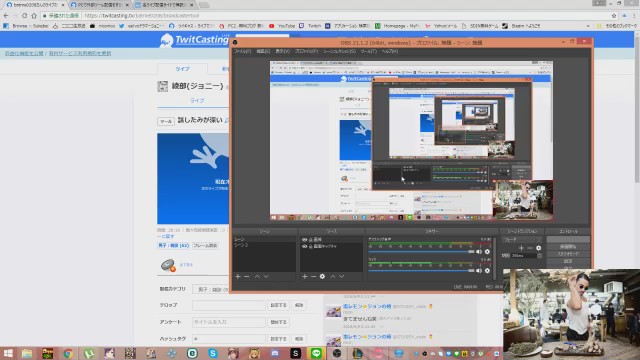The width and height of the screenshot is (640, 360).
Task: Mute the desktop audio channel speaker in the OBS mixer
Action: pos(479,252)
